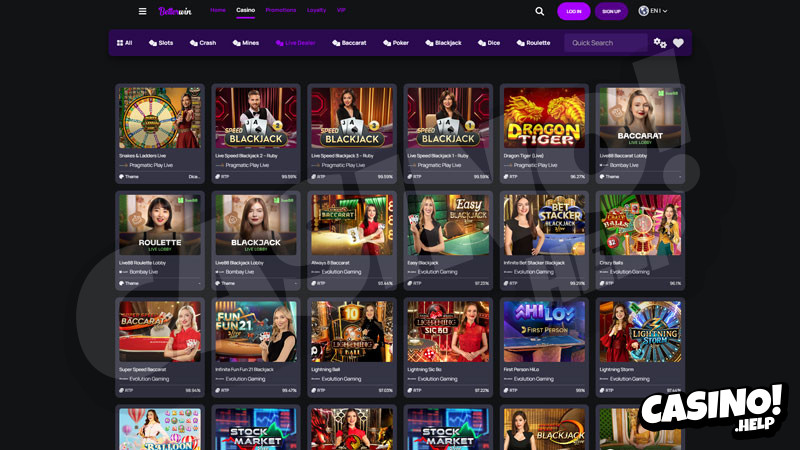Click the Easy Blackjack title text
The height and width of the screenshot is (450, 800).
pos(423,263)
